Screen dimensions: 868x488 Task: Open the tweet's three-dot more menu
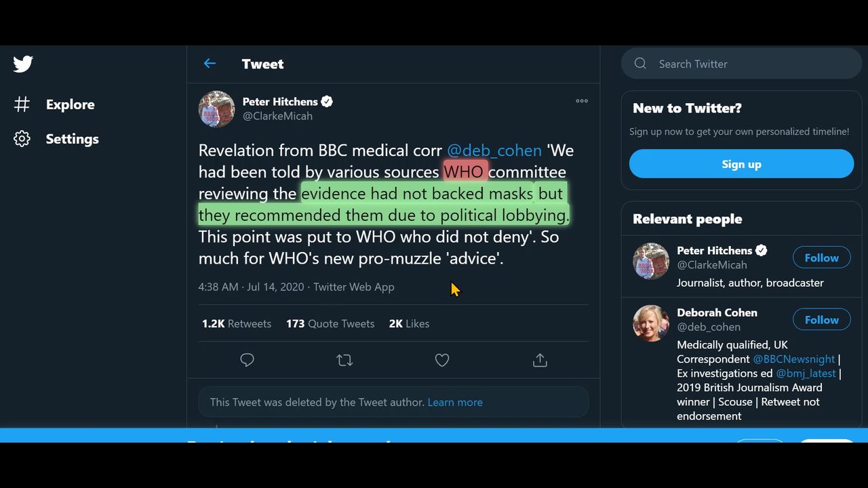pyautogui.click(x=582, y=101)
